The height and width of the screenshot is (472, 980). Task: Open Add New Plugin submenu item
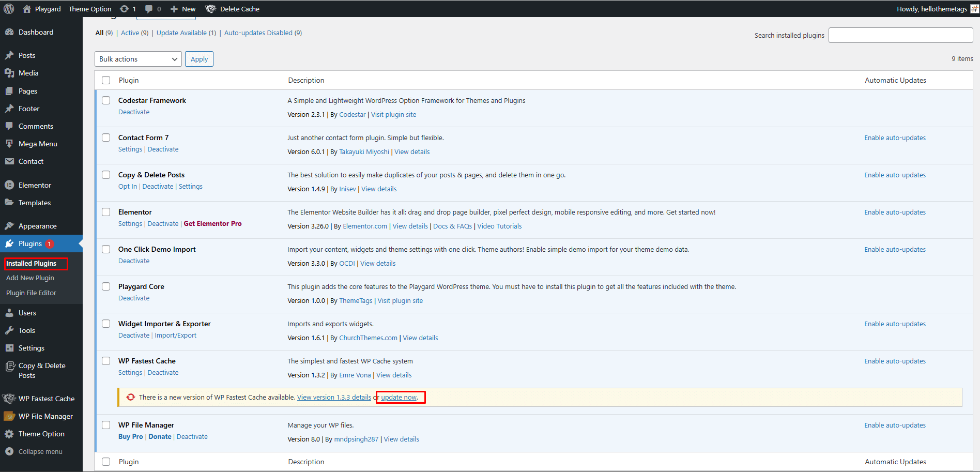pyautogui.click(x=30, y=278)
